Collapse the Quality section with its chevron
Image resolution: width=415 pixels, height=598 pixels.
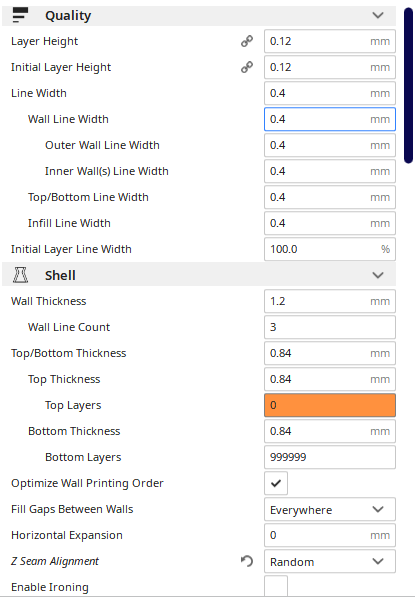point(378,15)
